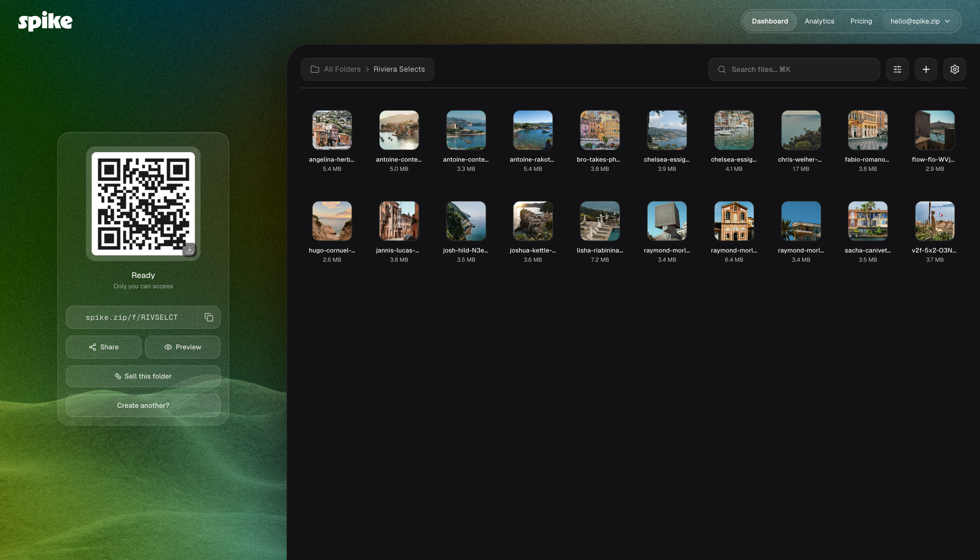The image size is (980, 560).
Task: Click the spike.zip/f/RIVSELCT link field
Action: 132,317
